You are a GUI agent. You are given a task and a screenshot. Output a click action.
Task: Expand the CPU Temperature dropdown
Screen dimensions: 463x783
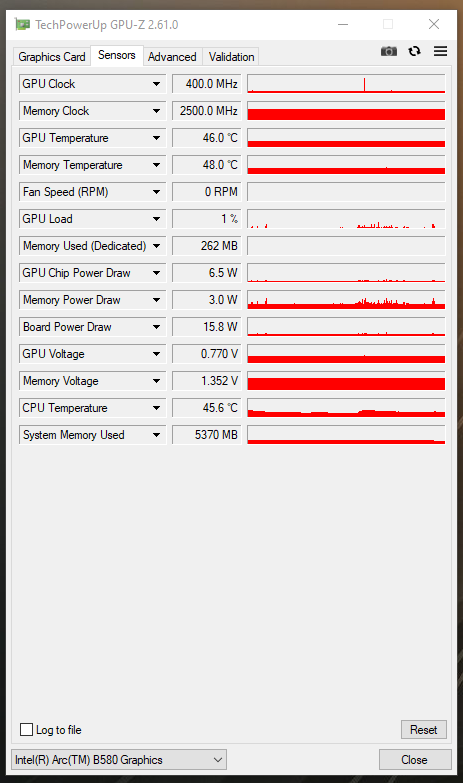pyautogui.click(x=92, y=407)
